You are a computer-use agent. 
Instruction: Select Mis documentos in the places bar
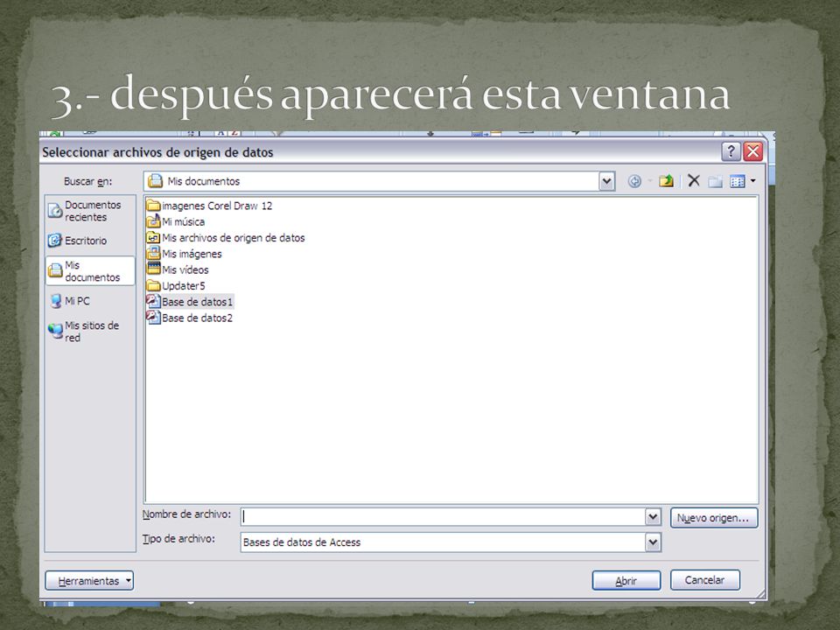tap(90, 271)
